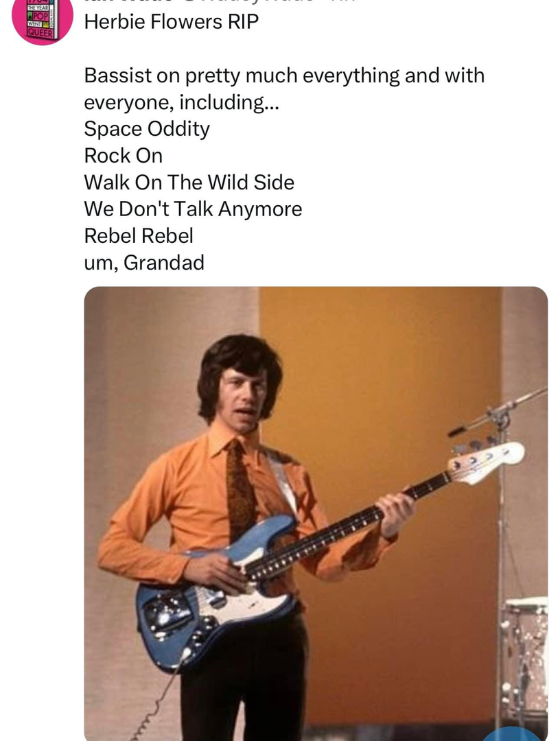The height and width of the screenshot is (741, 560).
Task: Click the 'Rebel Rebel' line
Action: [x=139, y=236]
